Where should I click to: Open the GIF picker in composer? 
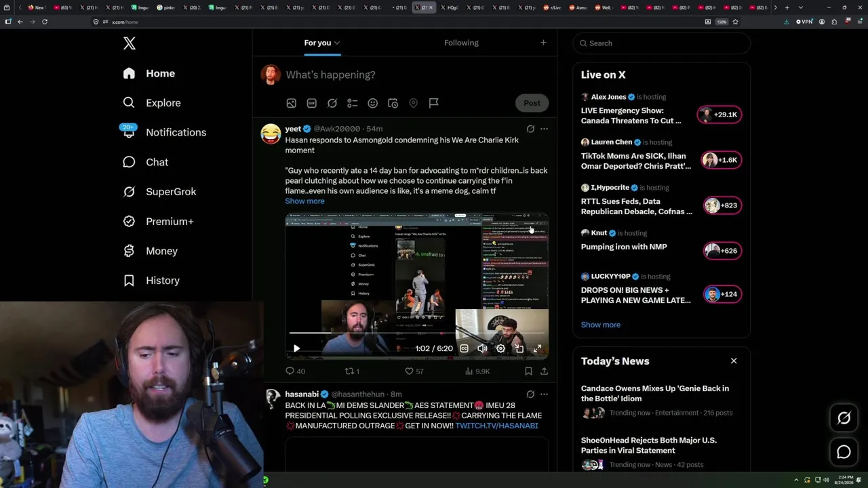311,103
